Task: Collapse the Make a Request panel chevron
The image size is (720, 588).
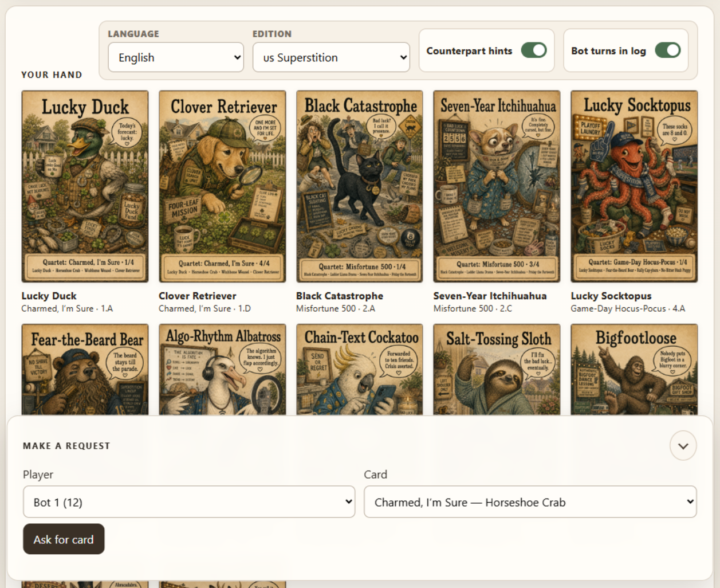Action: point(683,446)
